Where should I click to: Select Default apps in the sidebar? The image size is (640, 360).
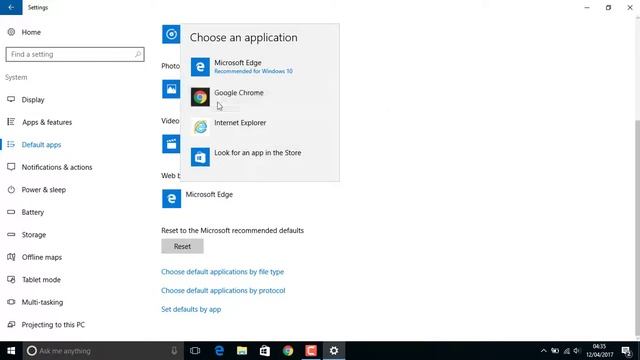[x=41, y=144]
